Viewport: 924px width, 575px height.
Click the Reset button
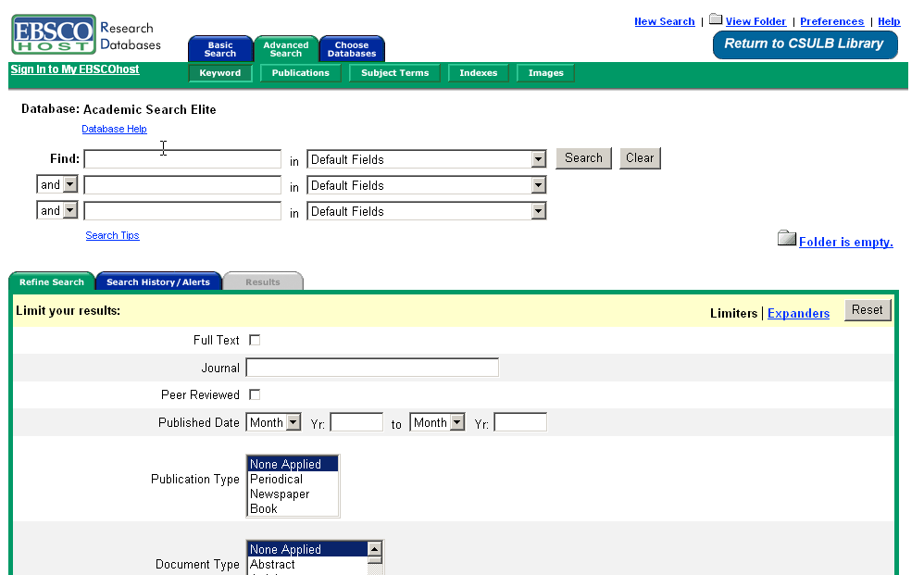pyautogui.click(x=868, y=310)
